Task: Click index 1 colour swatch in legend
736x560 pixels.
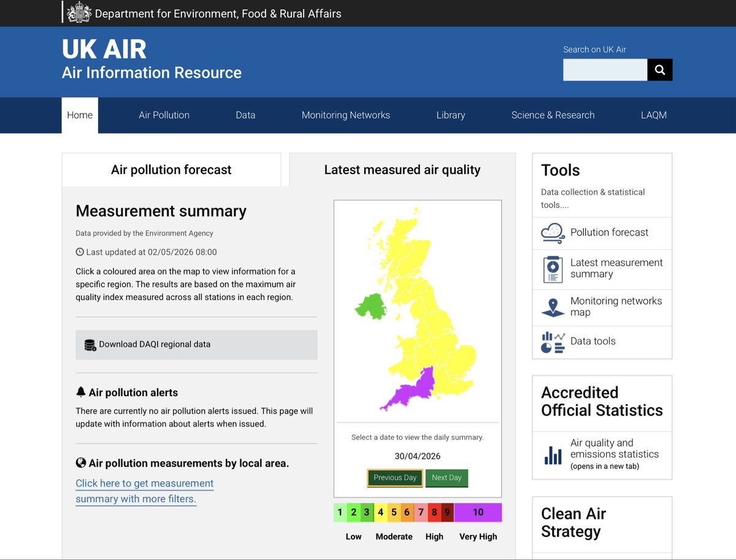Action: coord(340,513)
